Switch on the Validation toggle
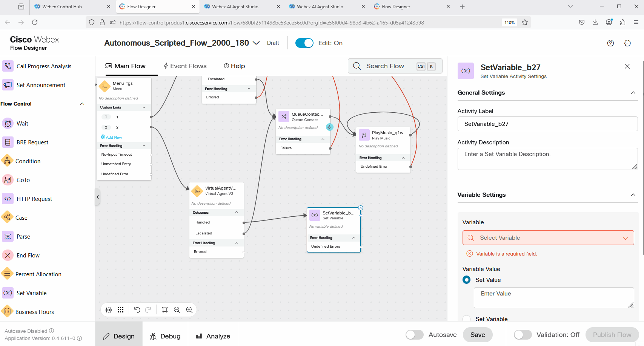This screenshot has height=346, width=644. pos(523,335)
